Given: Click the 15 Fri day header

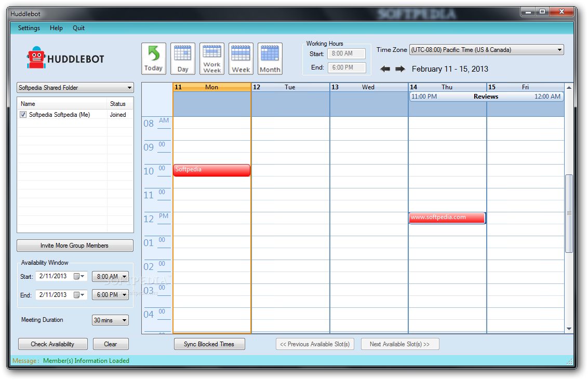Looking at the screenshot, I should pos(525,87).
